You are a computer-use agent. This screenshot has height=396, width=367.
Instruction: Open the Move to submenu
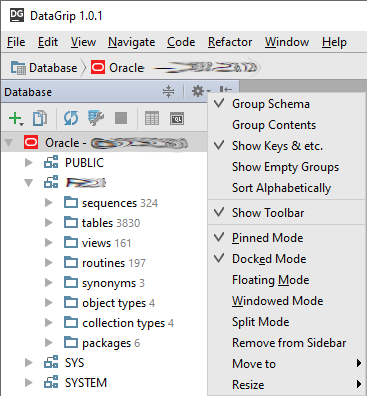(x=287, y=364)
